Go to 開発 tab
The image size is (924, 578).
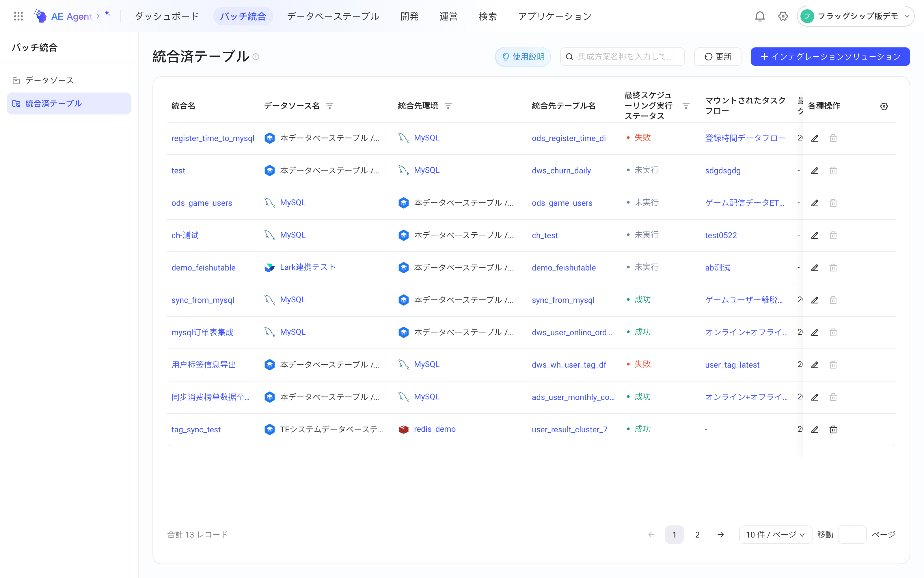[409, 16]
